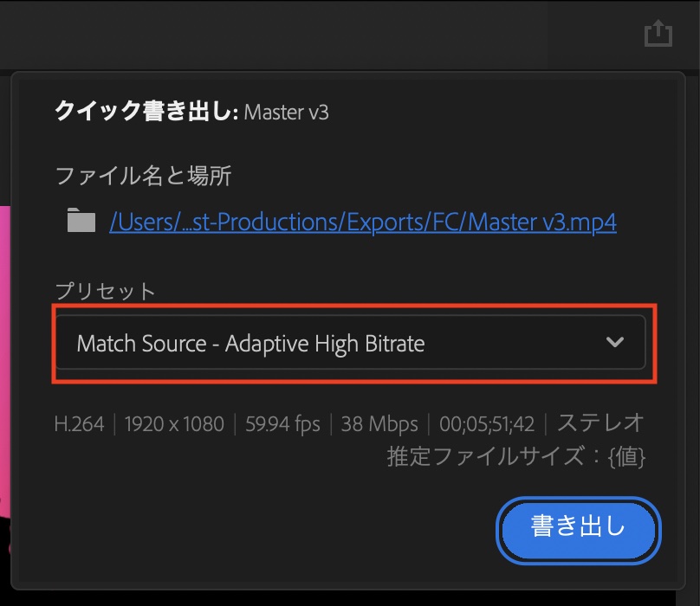Viewport: 700px width, 606px height.
Task: Click the プリセット label above dropdown
Action: (x=105, y=291)
